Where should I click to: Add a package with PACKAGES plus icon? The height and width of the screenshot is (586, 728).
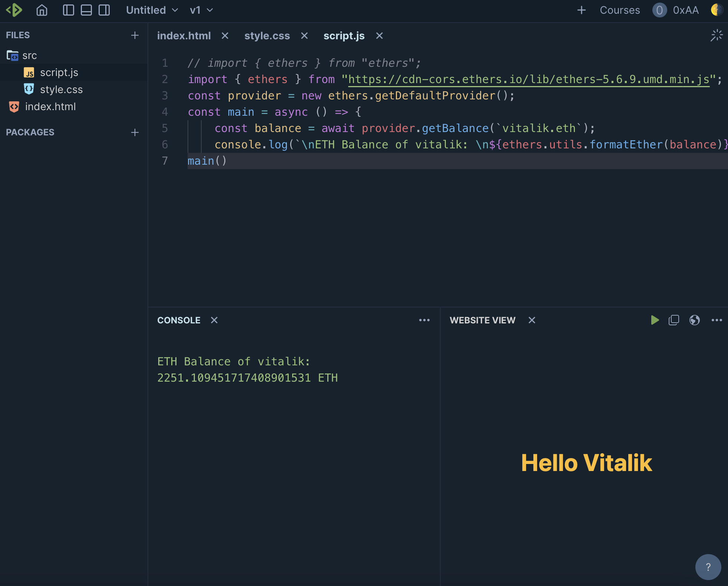click(135, 132)
